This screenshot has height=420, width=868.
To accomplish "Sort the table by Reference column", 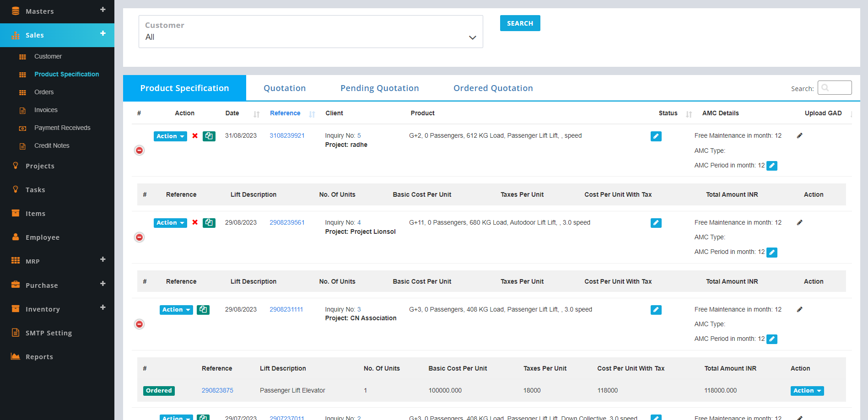I will [x=312, y=114].
